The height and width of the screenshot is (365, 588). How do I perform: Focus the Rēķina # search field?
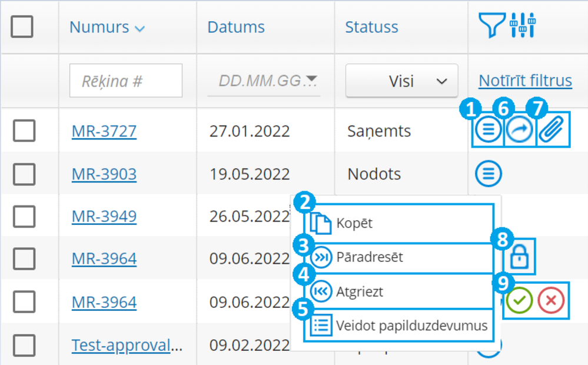[125, 81]
